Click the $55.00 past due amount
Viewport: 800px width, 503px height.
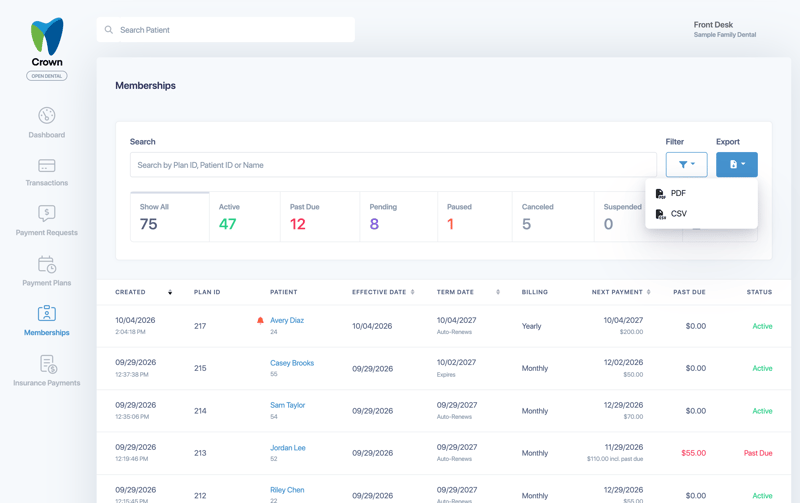(693, 453)
